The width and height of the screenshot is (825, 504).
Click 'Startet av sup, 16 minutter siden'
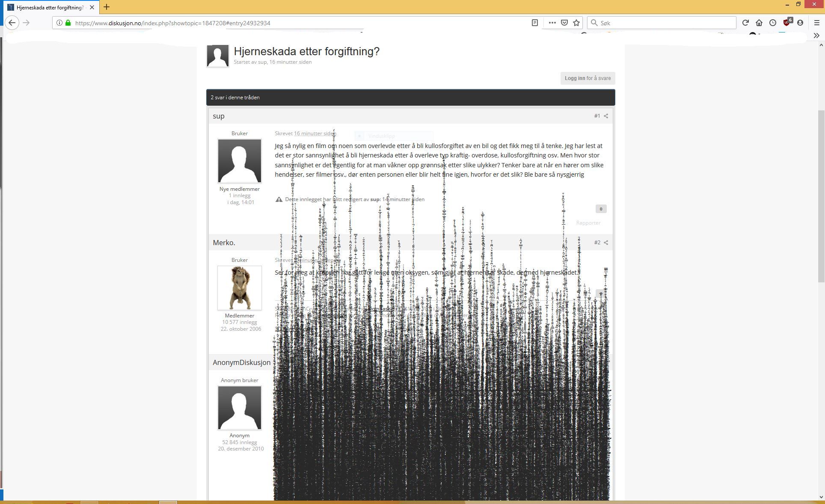pos(273,62)
